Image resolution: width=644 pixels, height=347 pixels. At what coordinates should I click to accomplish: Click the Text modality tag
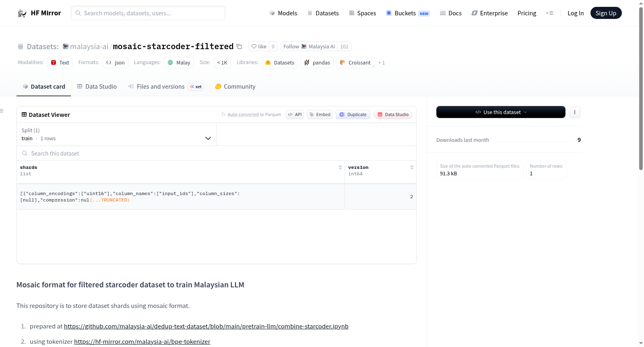coord(60,62)
